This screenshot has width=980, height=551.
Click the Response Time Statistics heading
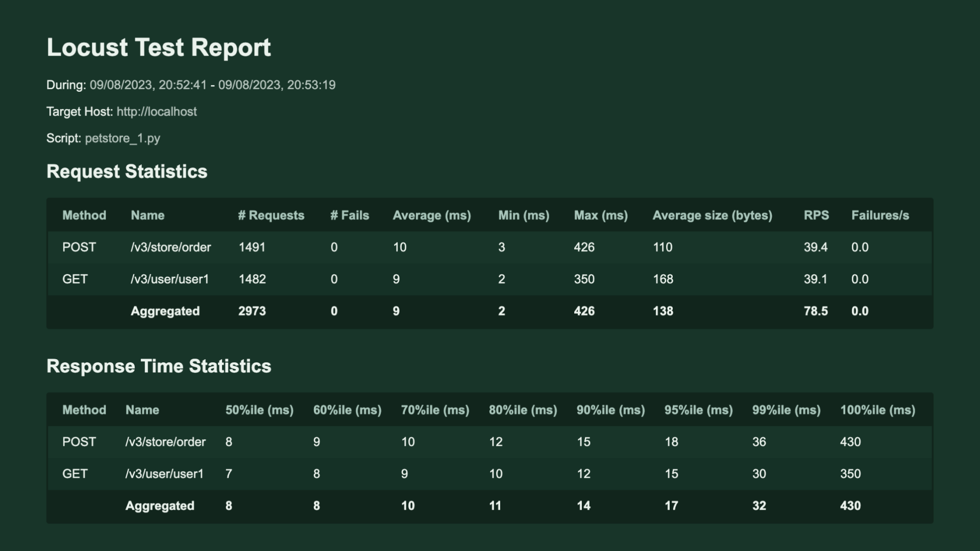(x=158, y=366)
